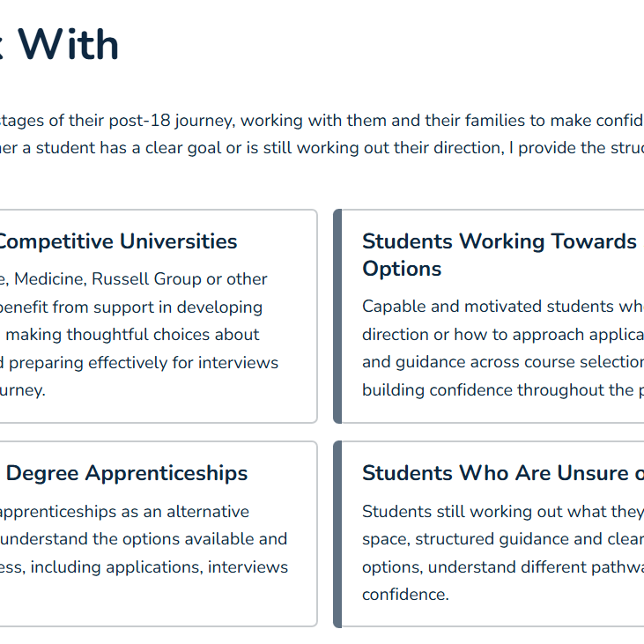644x644 pixels.
Task: Click the "space, structured guidance and clear" line
Action: point(502,539)
